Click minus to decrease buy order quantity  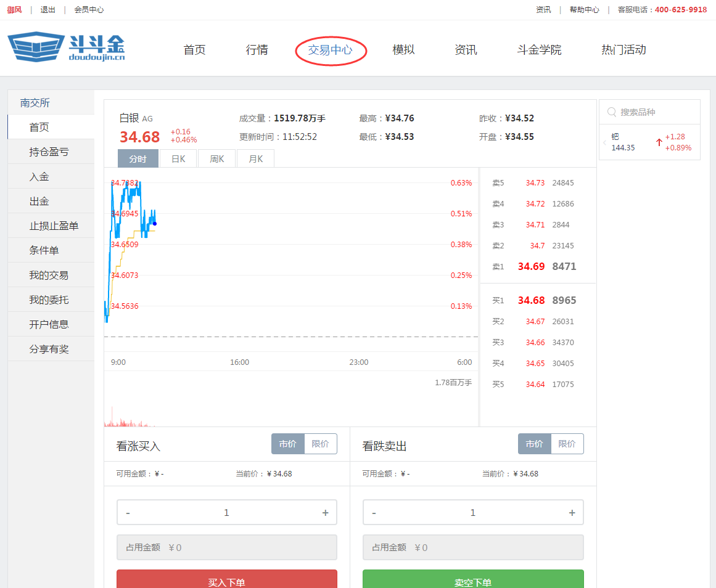128,512
